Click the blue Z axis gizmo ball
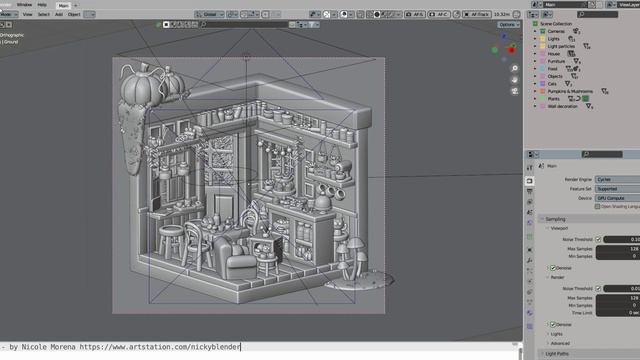This screenshot has height=360, width=640. tap(504, 37)
